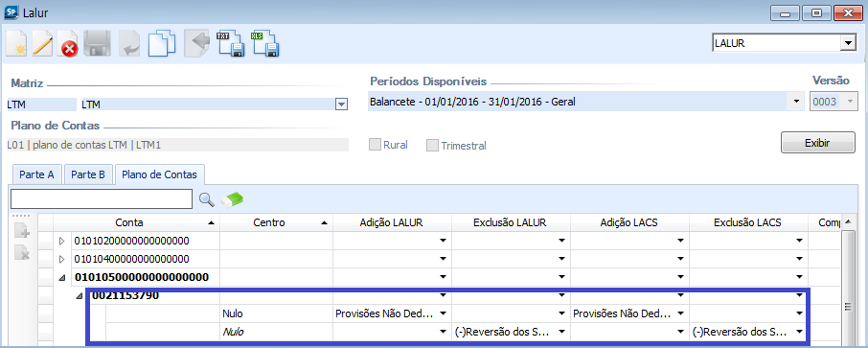Image resolution: width=868 pixels, height=348 pixels.
Task: Switch to the Parte A tab
Action: [x=36, y=174]
